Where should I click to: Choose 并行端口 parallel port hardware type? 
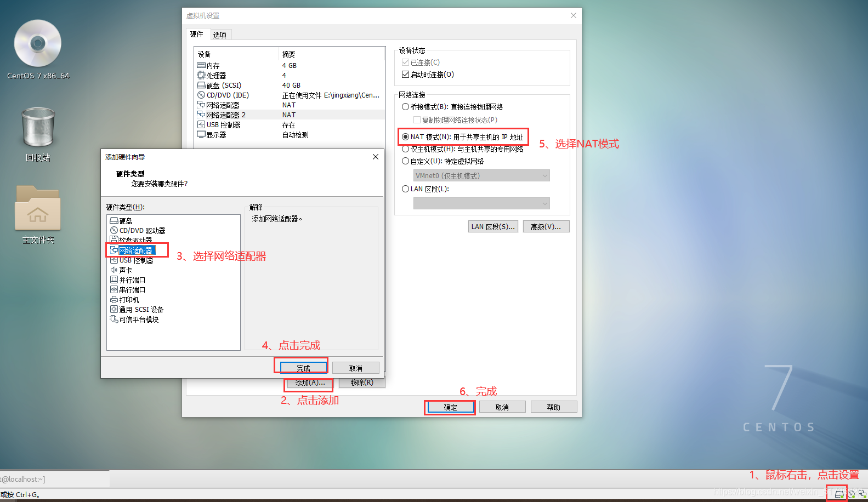128,280
